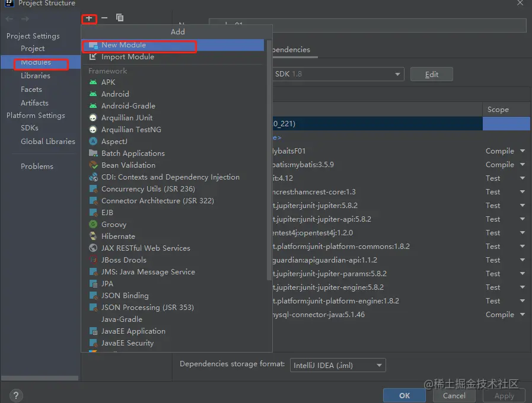Select the AspectJ framework
The height and width of the screenshot is (403, 532).
point(173,141)
